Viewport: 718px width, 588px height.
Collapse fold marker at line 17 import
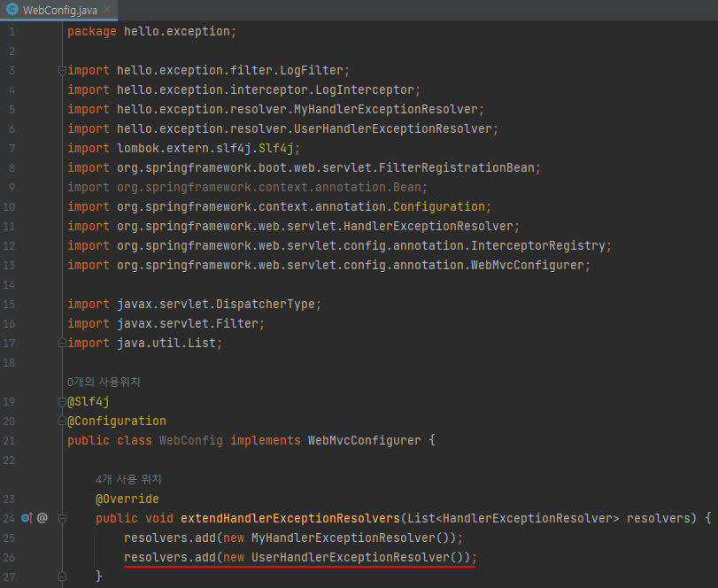click(x=62, y=343)
